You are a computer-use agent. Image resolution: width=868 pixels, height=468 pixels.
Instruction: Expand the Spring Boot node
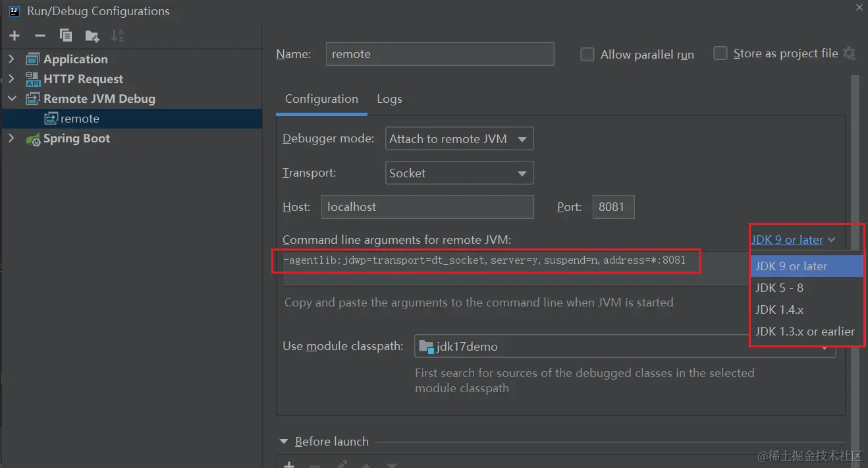pyautogui.click(x=11, y=138)
